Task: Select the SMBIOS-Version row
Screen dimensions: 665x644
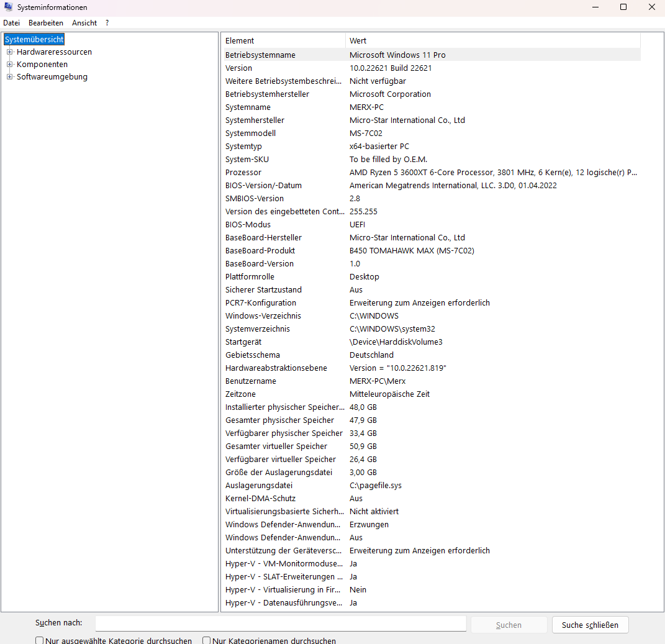Action: pyautogui.click(x=432, y=199)
